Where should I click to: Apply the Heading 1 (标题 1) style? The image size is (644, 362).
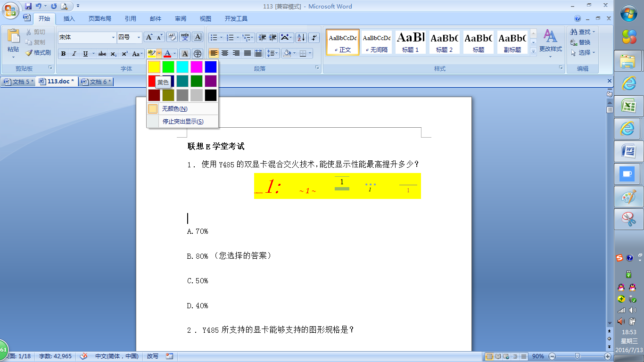[x=410, y=42]
